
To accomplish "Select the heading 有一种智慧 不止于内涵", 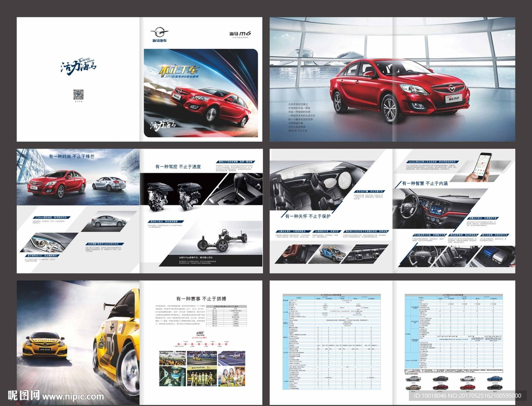I will (424, 184).
